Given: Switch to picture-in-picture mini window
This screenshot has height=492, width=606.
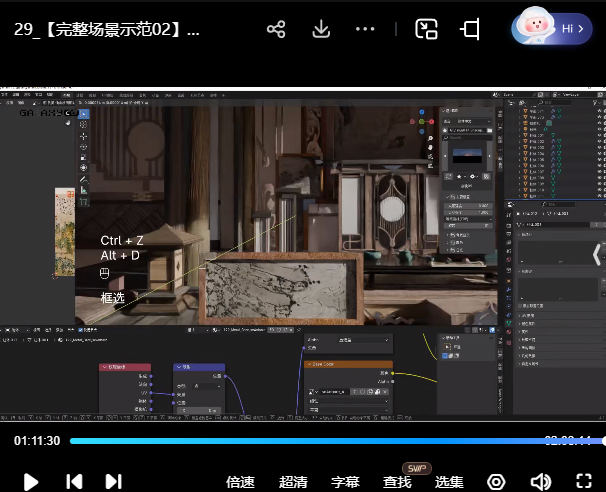Looking at the screenshot, I should click(x=427, y=29).
